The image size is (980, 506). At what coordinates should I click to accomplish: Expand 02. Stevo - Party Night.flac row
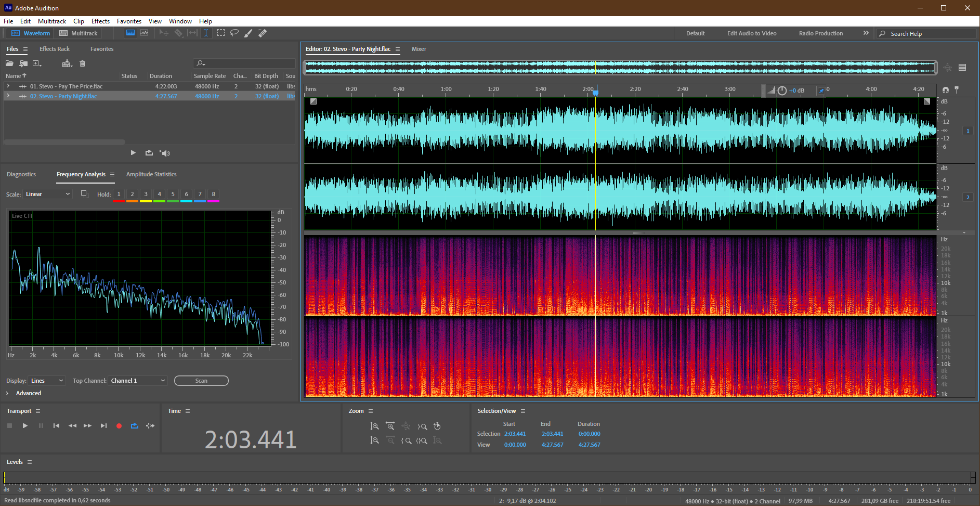[x=8, y=96]
